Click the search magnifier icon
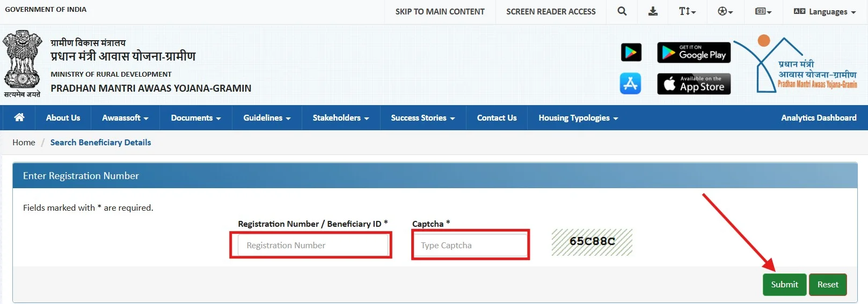 tap(622, 11)
